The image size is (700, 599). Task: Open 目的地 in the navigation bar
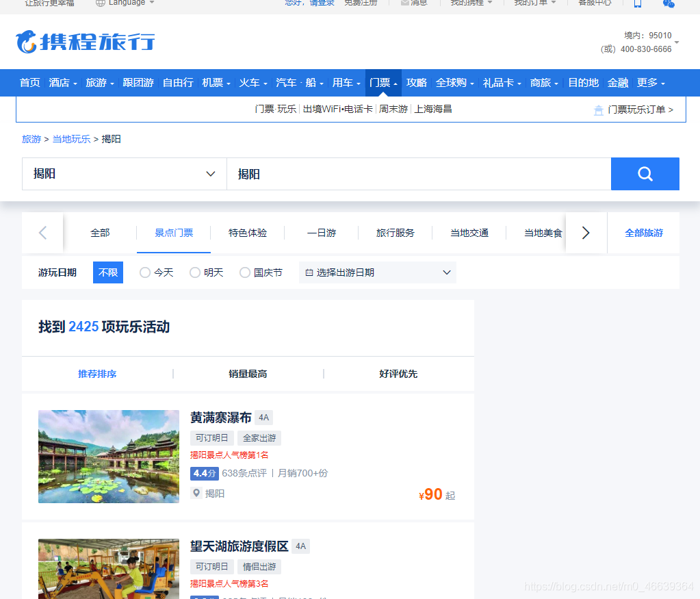[x=583, y=83]
